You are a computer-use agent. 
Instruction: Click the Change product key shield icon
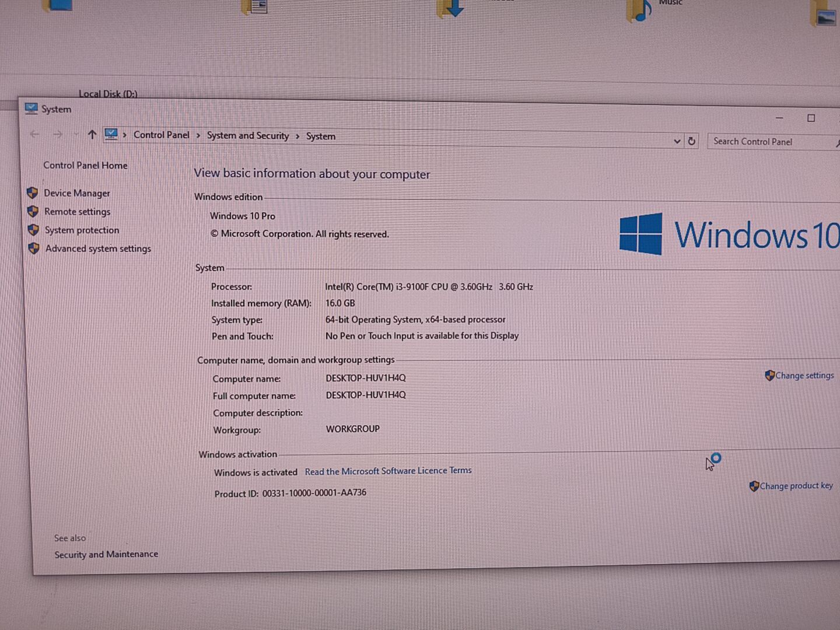point(754,486)
